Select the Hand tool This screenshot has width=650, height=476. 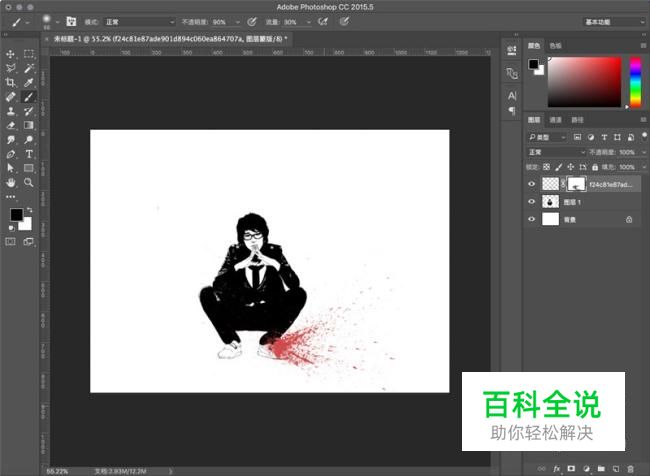pyautogui.click(x=10, y=182)
